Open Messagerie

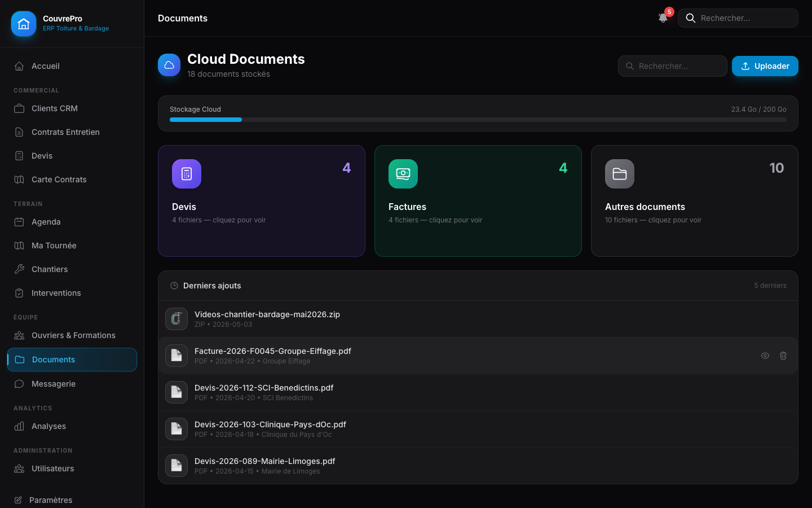[72, 384]
